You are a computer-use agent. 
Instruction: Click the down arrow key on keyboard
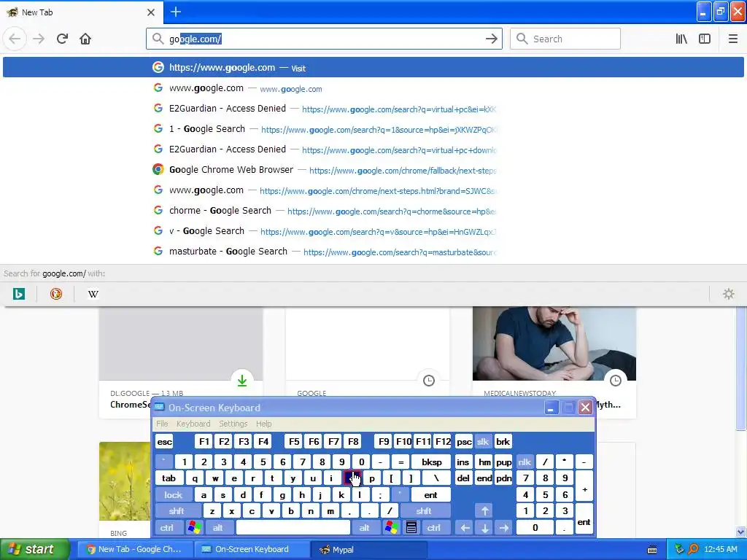click(x=484, y=528)
